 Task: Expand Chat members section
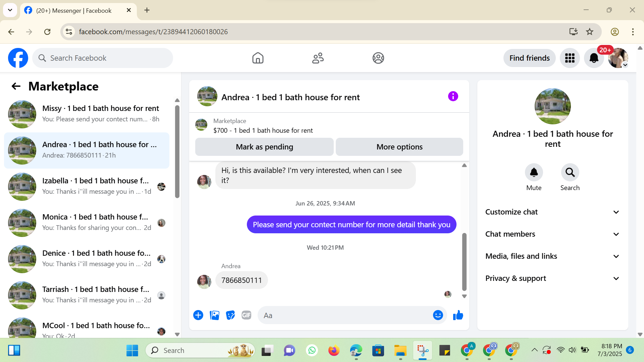click(x=552, y=234)
